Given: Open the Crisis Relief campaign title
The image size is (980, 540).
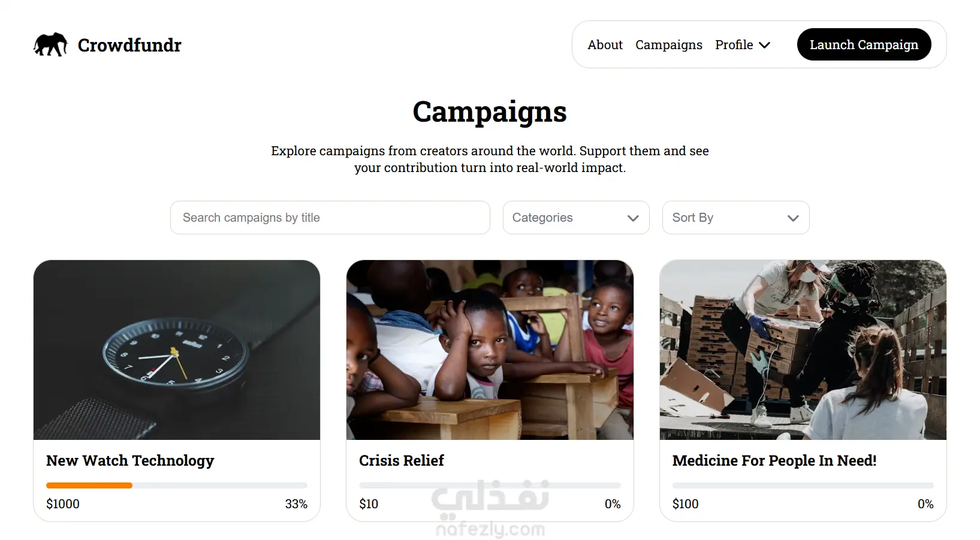Looking at the screenshot, I should (402, 460).
